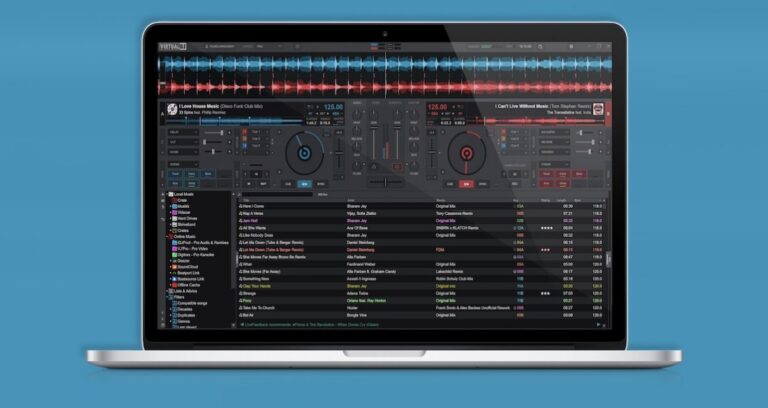Image resolution: width=768 pixels, height=408 pixels.
Task: Toggle the right deck red play button
Action: (x=465, y=184)
